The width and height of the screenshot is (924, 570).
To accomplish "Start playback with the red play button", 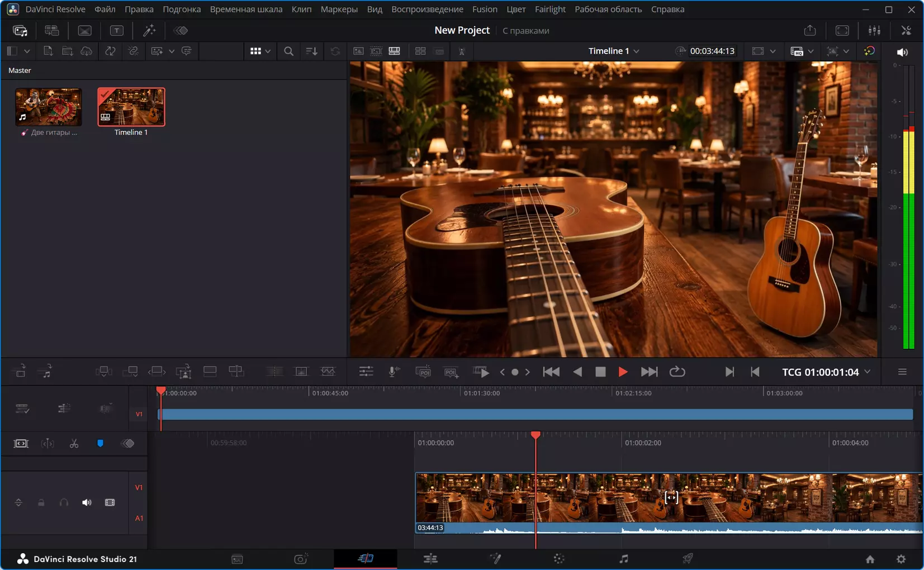I will 623,372.
